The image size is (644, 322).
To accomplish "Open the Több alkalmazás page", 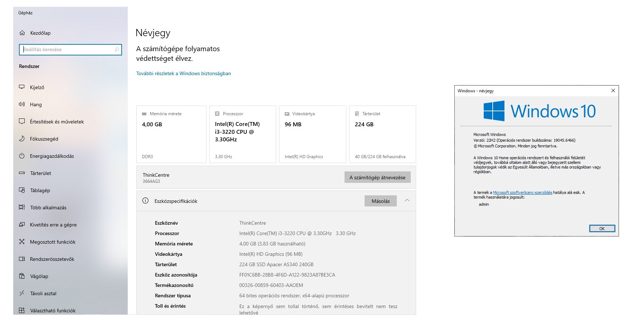I will (x=48, y=208).
